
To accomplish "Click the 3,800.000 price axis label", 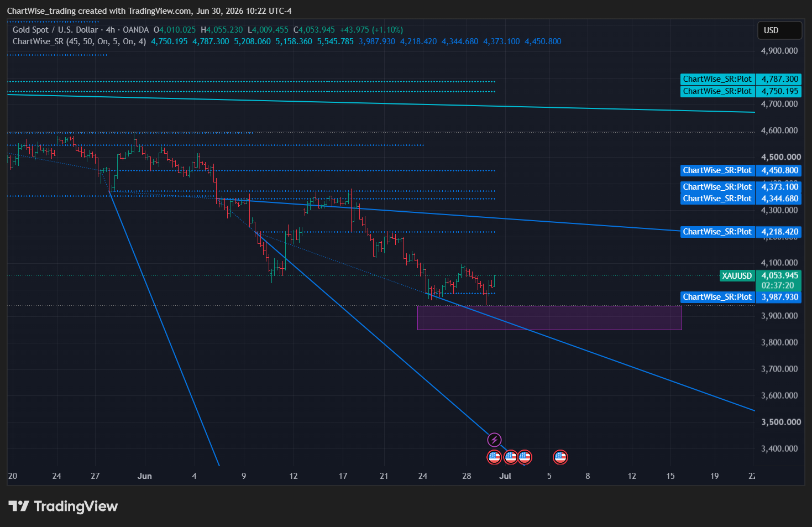I will 779,342.
